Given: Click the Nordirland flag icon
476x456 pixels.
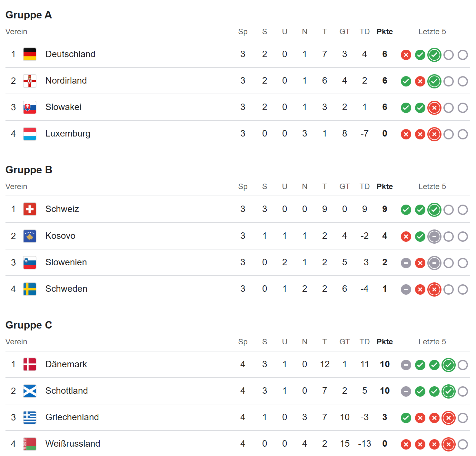Looking at the screenshot, I should tap(30, 81).
